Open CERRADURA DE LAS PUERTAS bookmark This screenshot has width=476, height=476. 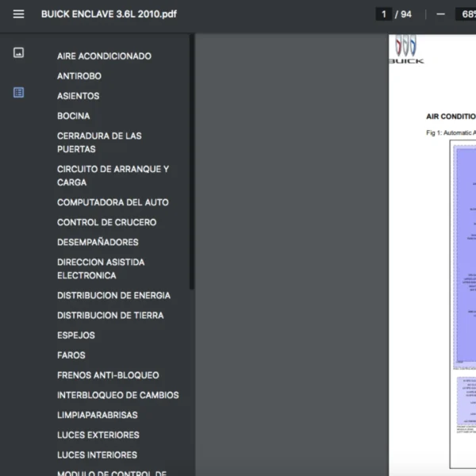point(99,142)
